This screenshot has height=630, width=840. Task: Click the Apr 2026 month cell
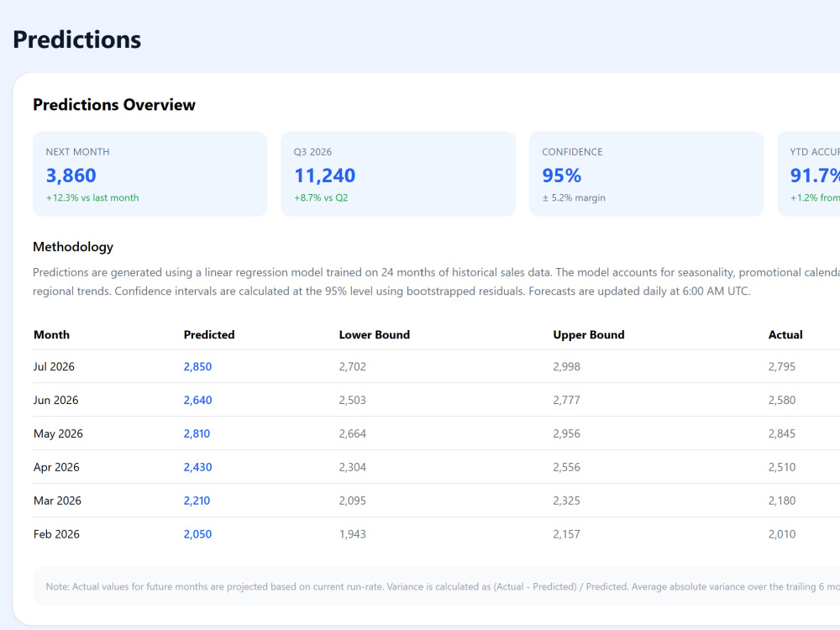56,467
